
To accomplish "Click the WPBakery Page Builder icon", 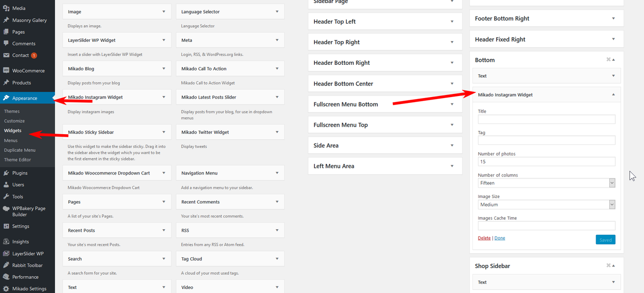I will pyautogui.click(x=6, y=209).
